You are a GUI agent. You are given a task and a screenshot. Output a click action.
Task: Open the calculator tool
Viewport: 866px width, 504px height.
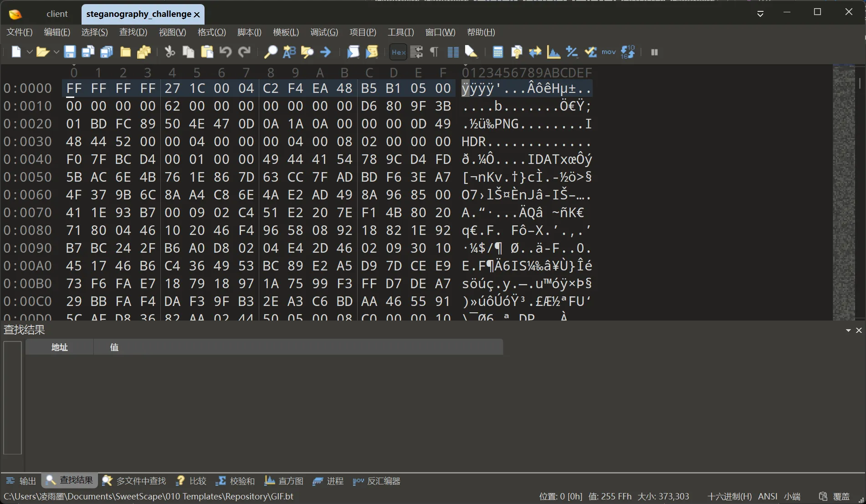click(x=498, y=52)
